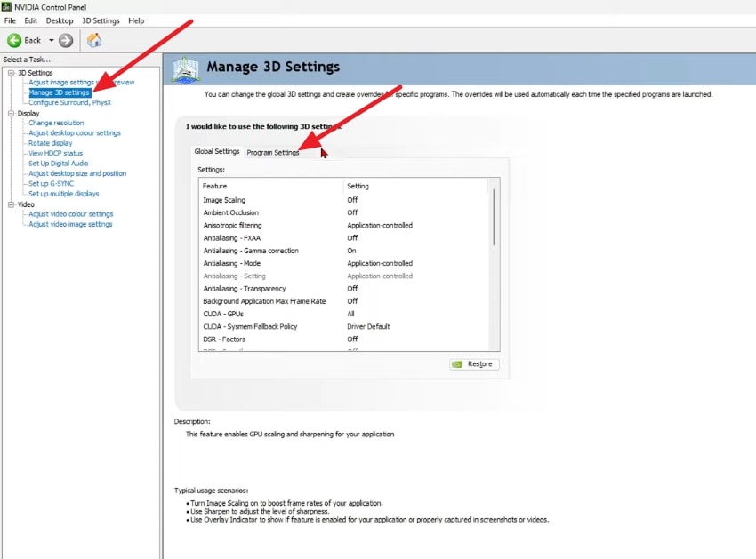The height and width of the screenshot is (559, 756).
Task: Open Set up multiple displays
Action: 64,194
